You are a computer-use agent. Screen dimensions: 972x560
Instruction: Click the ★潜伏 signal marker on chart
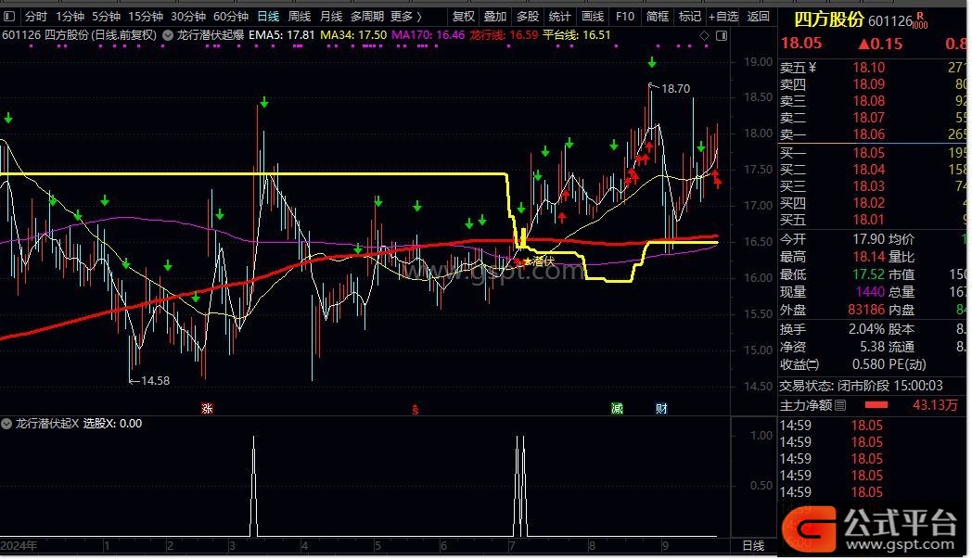pos(539,261)
